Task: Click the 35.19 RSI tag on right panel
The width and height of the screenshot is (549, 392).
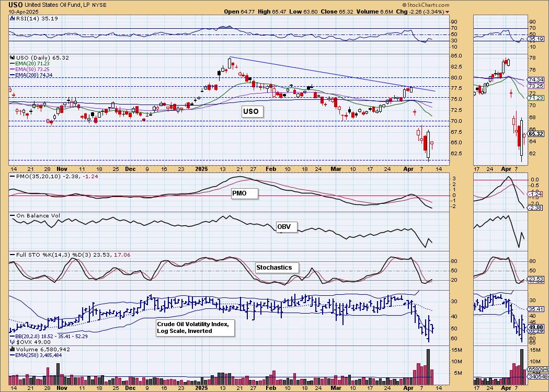Action: pos(536,39)
